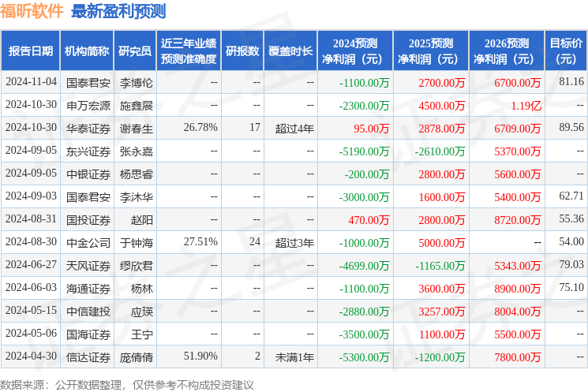
Task: Select analyst 于钟海
Action: click(x=136, y=243)
